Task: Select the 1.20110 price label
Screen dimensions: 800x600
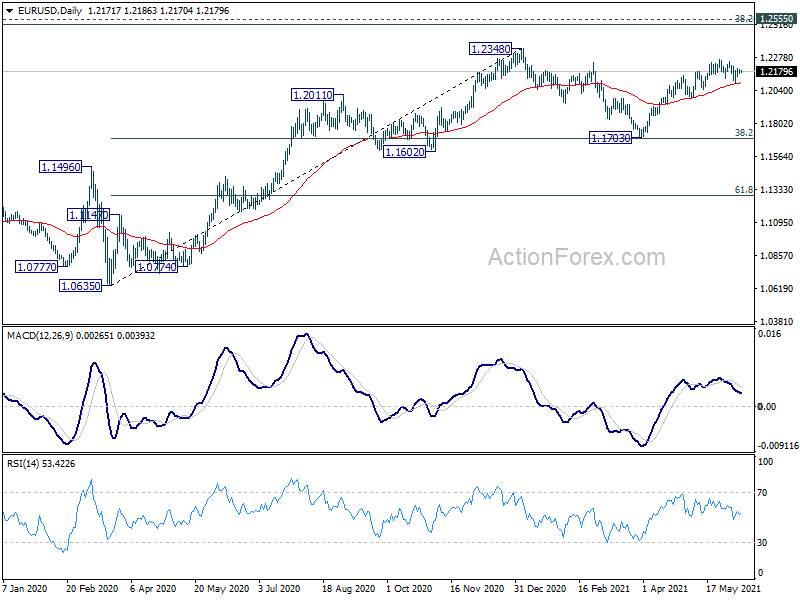Action: (312, 95)
